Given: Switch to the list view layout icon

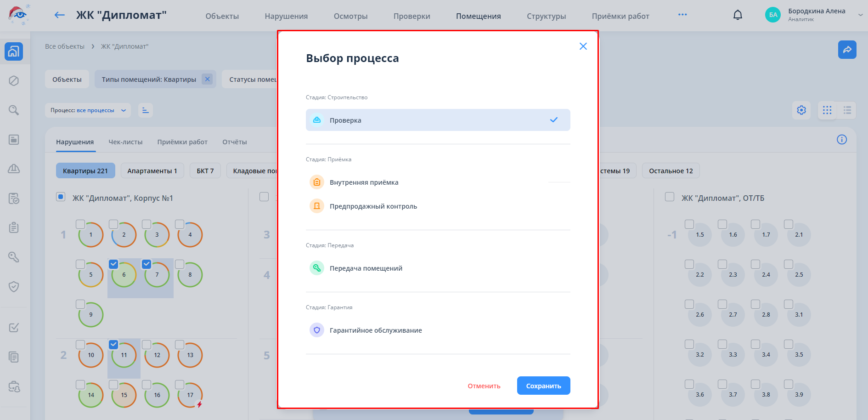Looking at the screenshot, I should (x=847, y=110).
